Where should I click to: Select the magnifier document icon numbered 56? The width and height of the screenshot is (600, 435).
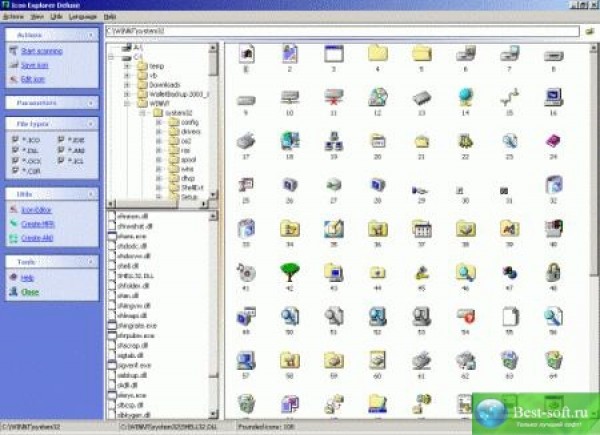[x=553, y=316]
